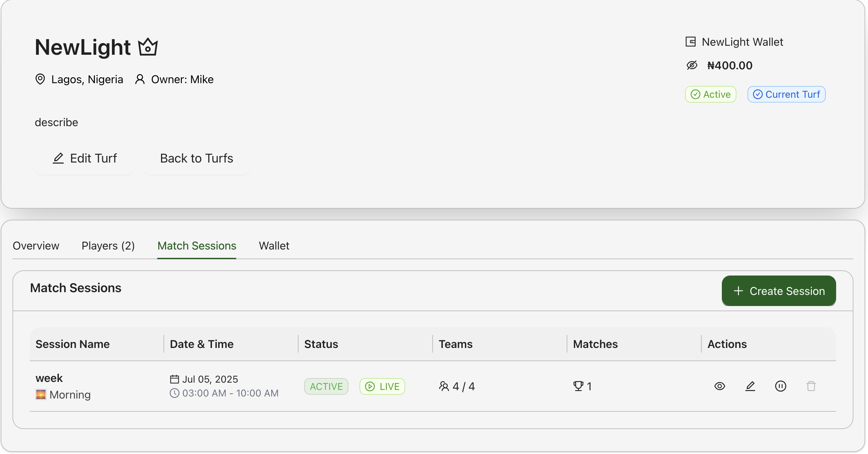The image size is (868, 454).
Task: View the week session details
Action: pyautogui.click(x=719, y=386)
